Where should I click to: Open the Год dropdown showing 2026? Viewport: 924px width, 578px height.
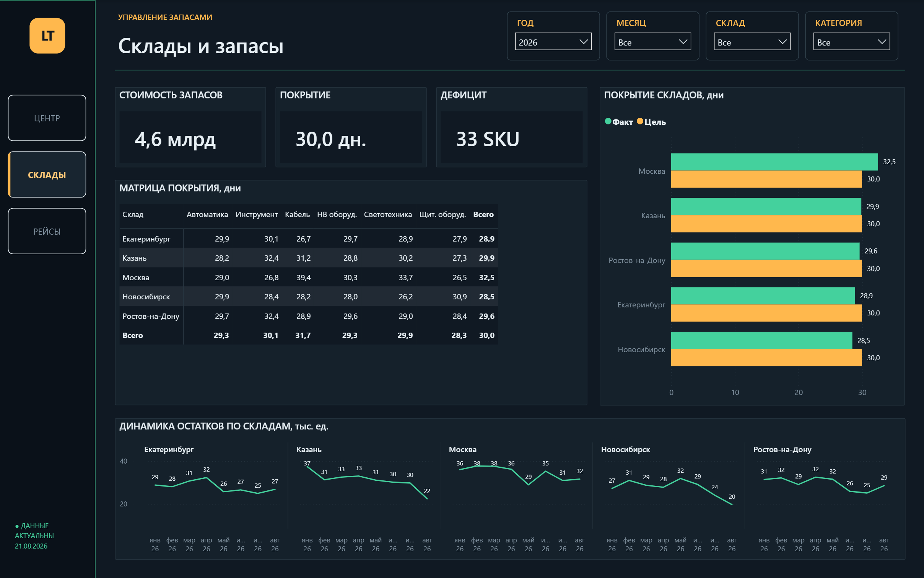click(x=553, y=42)
